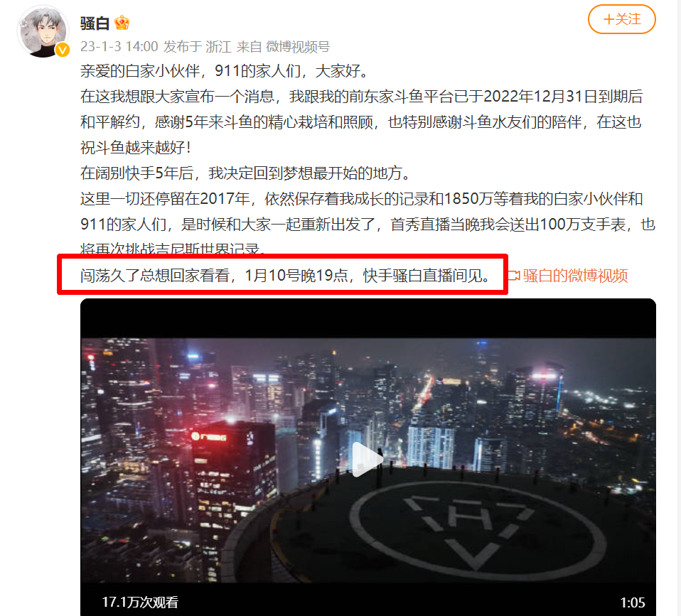Click the orange verified V badge
This screenshot has width=681, height=616.
point(63,50)
